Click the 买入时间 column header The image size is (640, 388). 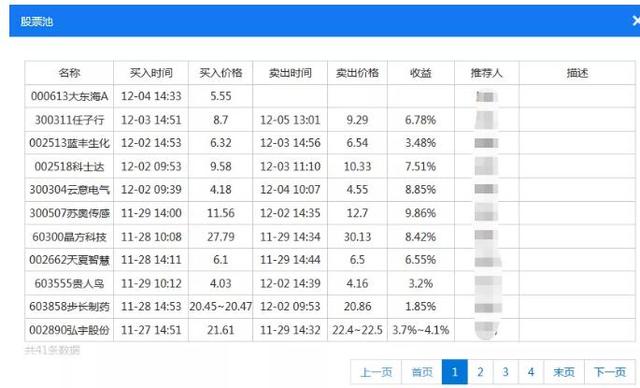coord(151,73)
